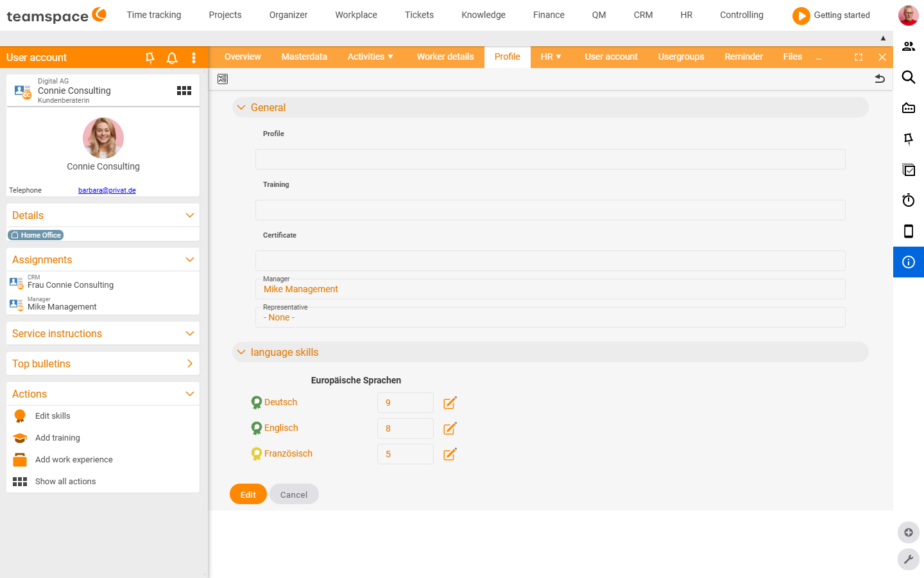Open the info icon in sidebar
This screenshot has height=578, width=924.
[x=909, y=262]
